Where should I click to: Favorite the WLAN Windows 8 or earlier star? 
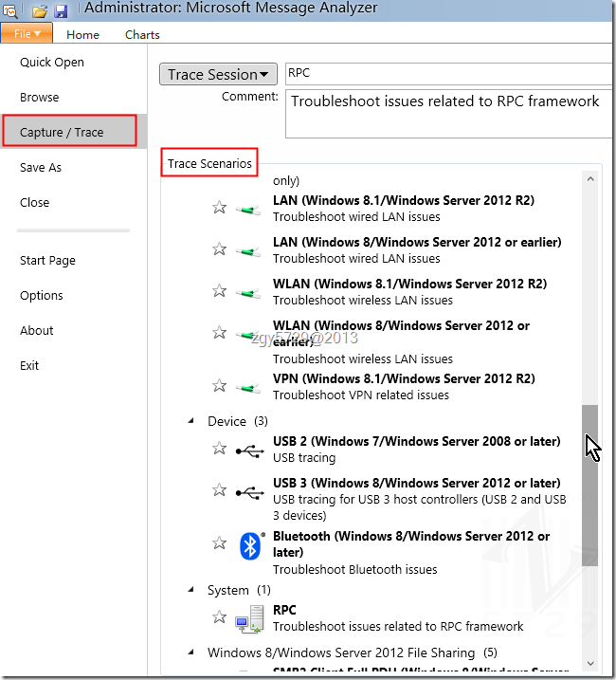219,332
